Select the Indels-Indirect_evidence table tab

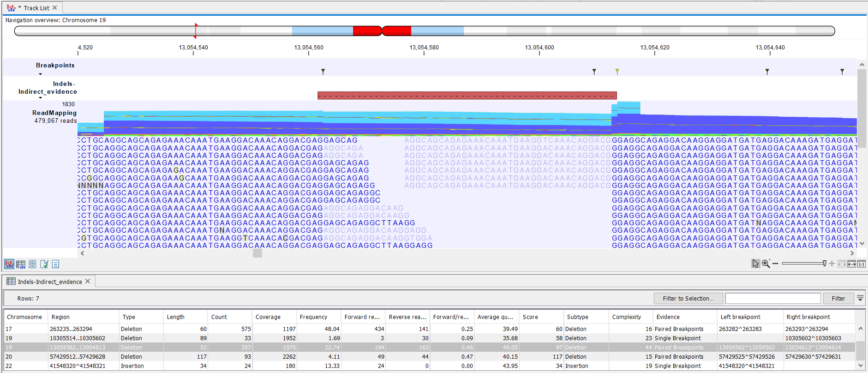49,282
